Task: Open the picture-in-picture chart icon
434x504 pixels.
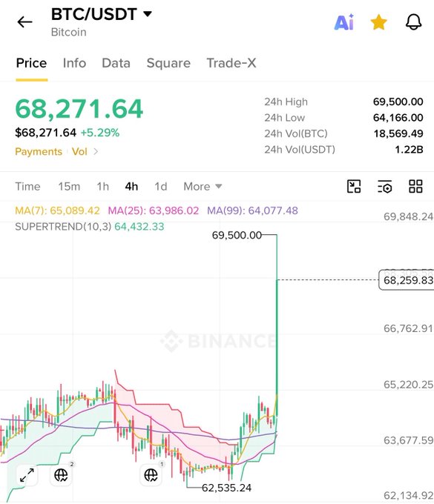Action: point(354,187)
